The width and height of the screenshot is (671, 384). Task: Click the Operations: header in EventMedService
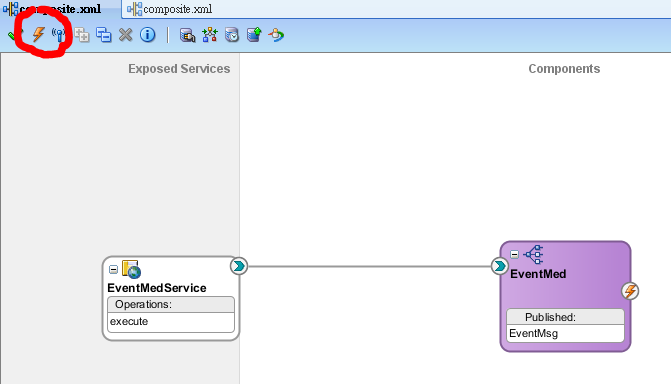[171, 305]
